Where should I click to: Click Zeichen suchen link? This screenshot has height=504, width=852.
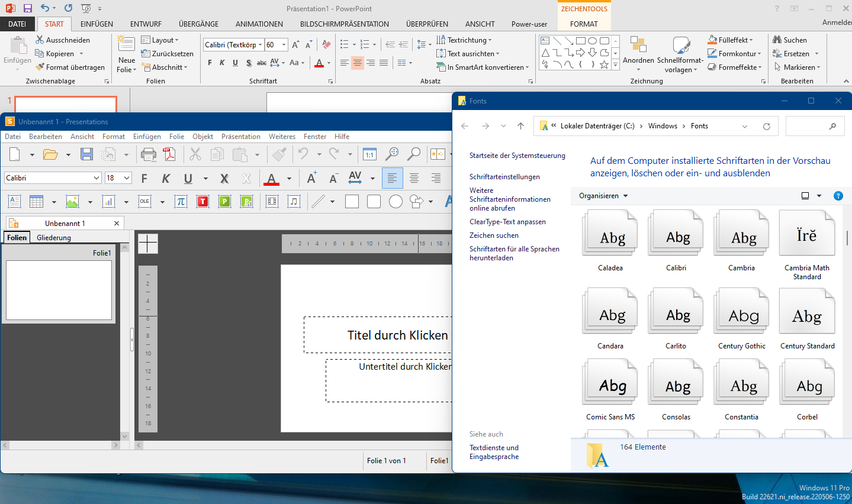pyautogui.click(x=494, y=235)
